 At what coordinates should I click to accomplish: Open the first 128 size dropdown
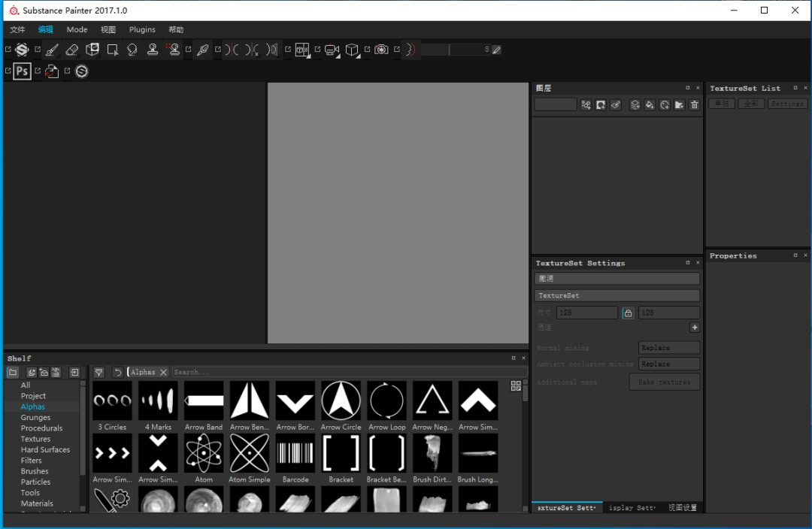coord(587,313)
